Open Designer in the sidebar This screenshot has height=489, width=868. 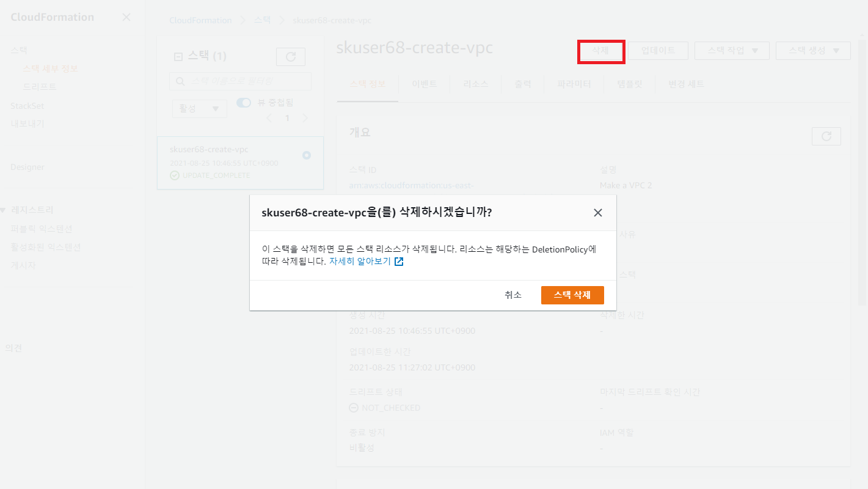pyautogui.click(x=27, y=167)
